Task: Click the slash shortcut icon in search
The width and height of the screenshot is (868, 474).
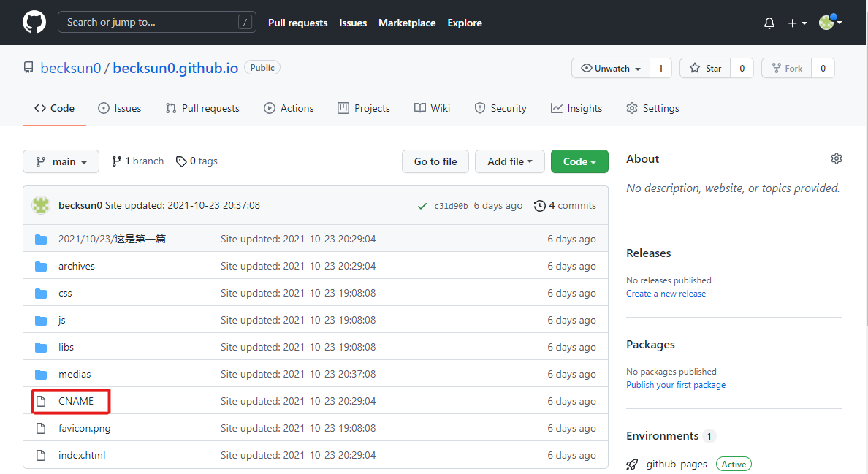Action: click(245, 22)
